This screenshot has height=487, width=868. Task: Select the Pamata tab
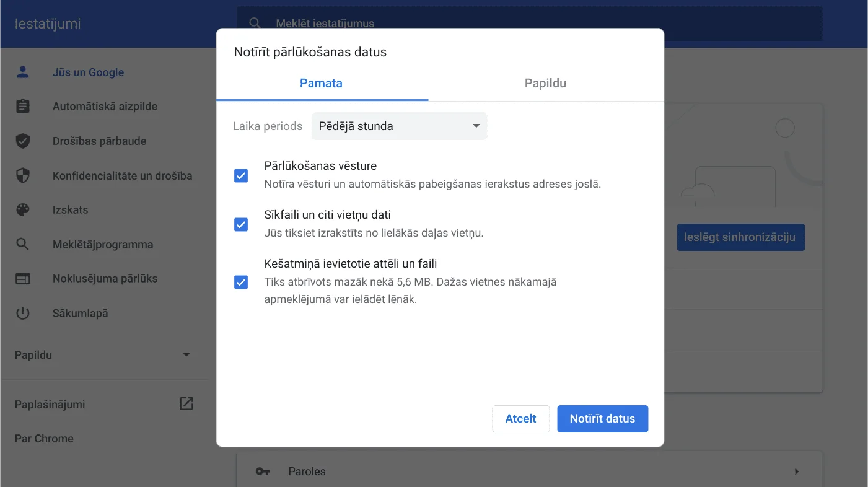point(322,83)
